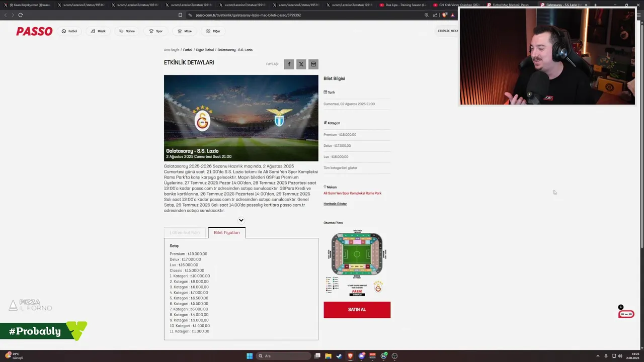
Task: Click microphone icon in system tray
Action: pos(606,356)
